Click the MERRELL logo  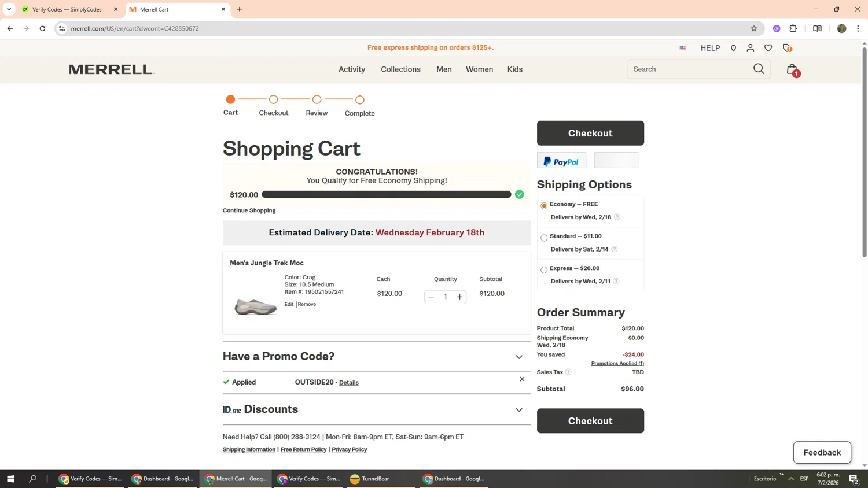coord(112,69)
